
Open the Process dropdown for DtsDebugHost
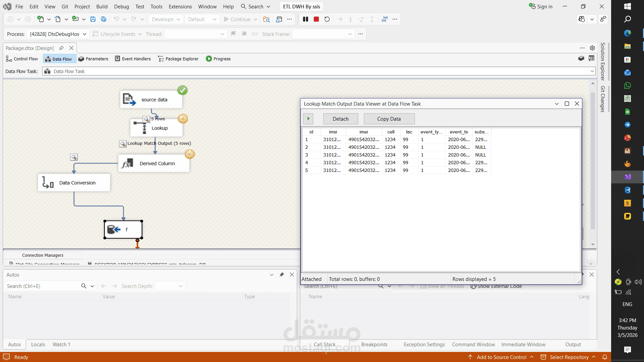(85, 34)
